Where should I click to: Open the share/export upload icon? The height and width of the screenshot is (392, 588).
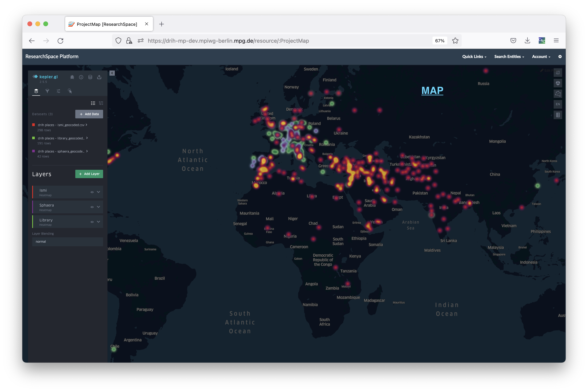click(99, 77)
